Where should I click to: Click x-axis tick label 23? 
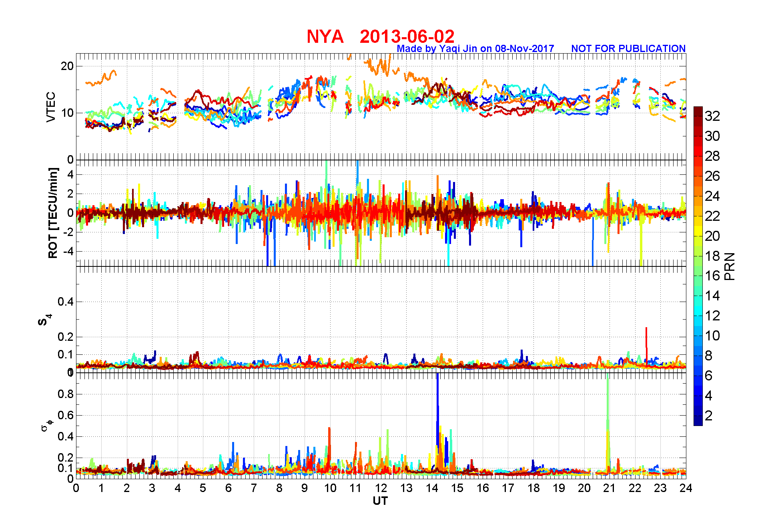(660, 488)
